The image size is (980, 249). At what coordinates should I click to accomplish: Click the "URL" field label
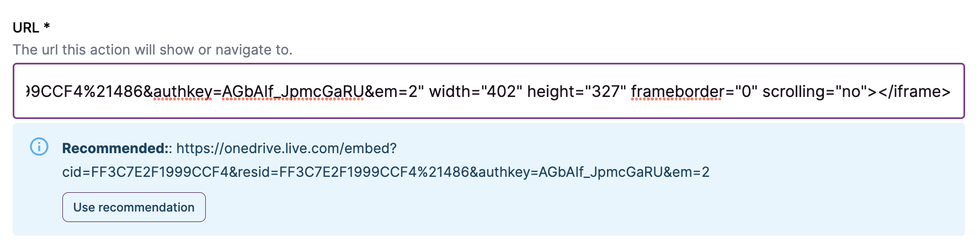26,28
